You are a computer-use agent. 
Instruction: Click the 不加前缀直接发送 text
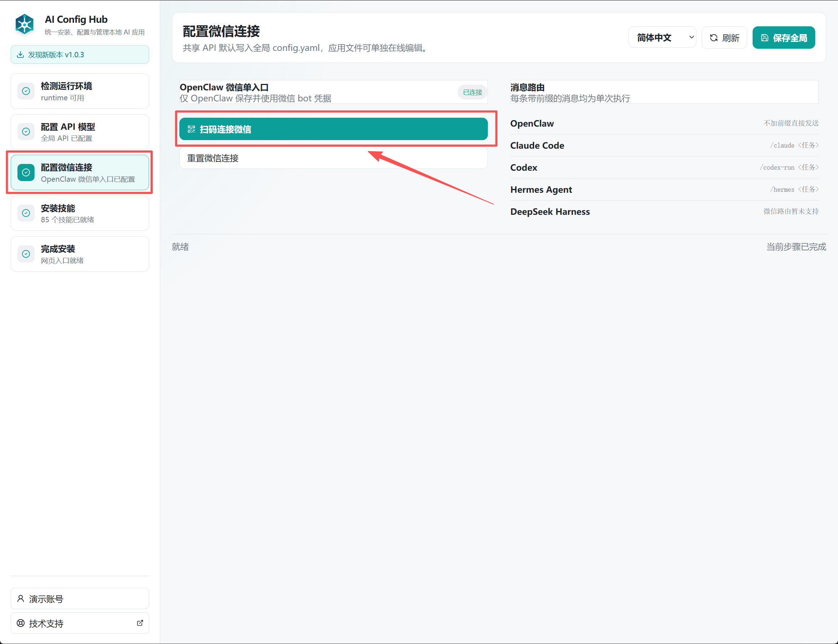pos(791,123)
